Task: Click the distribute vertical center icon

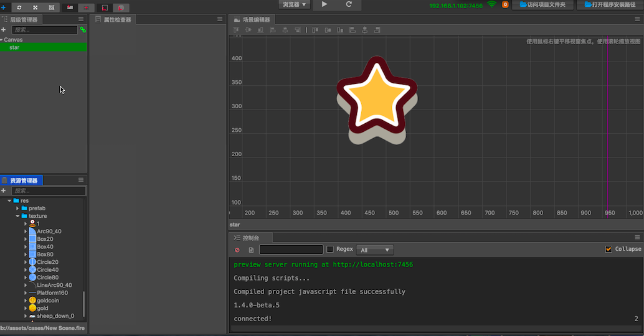Action: click(x=328, y=30)
